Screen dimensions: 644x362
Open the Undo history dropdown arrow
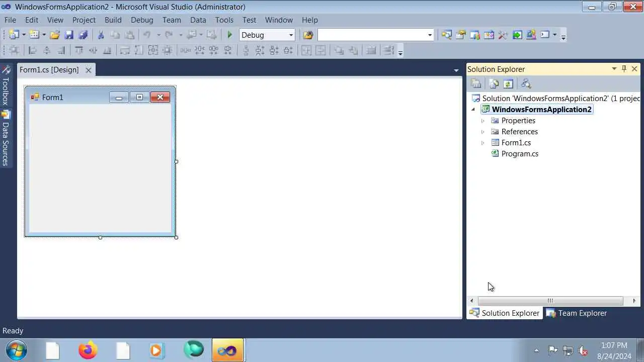pos(157,35)
